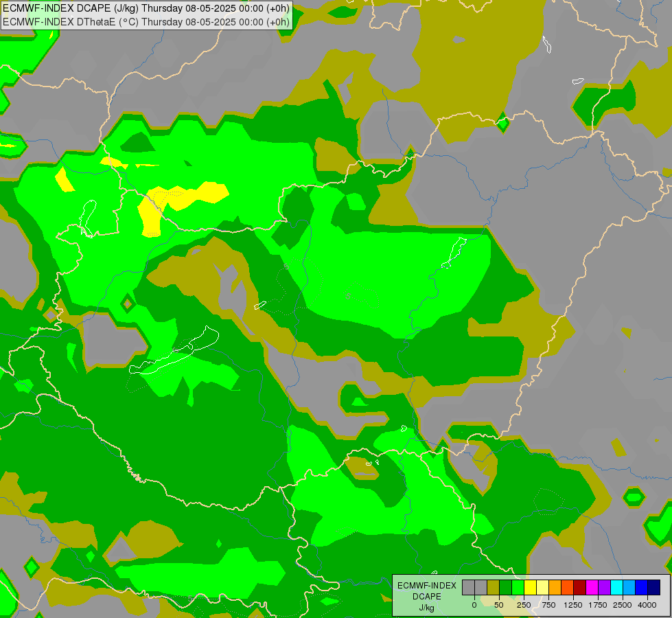Click the red-orange legend swatch
This screenshot has width=672, height=618.
[x=568, y=587]
